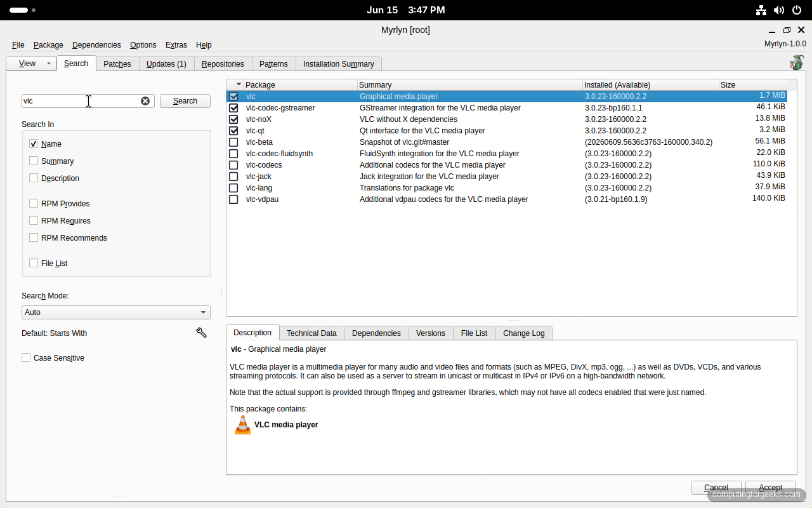Open the volume icon in the top bar

click(x=779, y=10)
